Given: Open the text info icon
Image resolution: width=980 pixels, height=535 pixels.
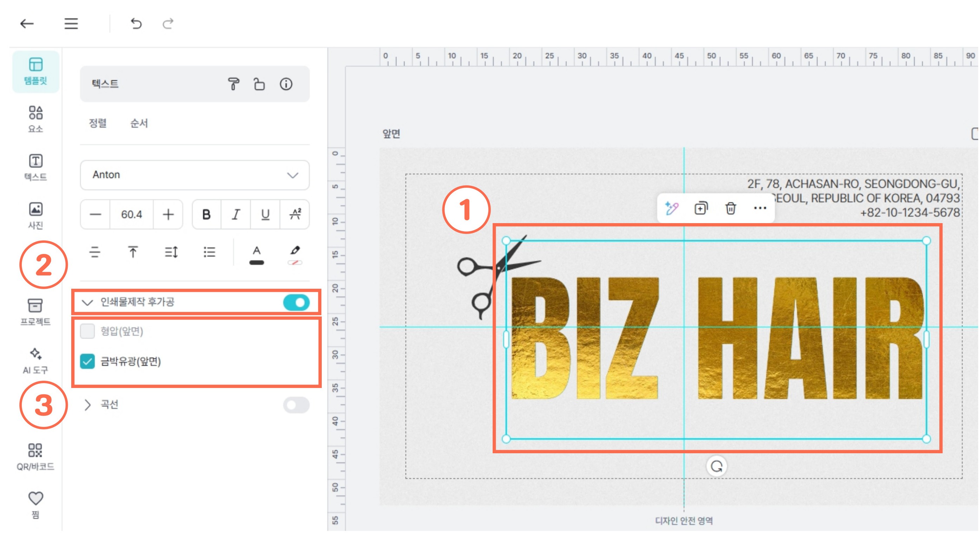Looking at the screenshot, I should (286, 84).
